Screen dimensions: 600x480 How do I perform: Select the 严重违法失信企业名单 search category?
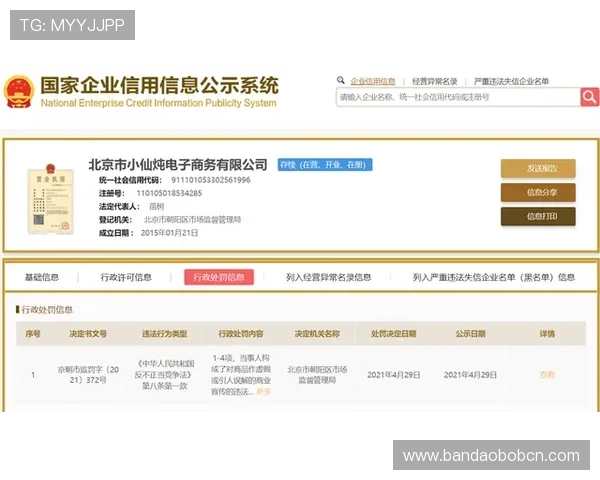pyautogui.click(x=511, y=81)
